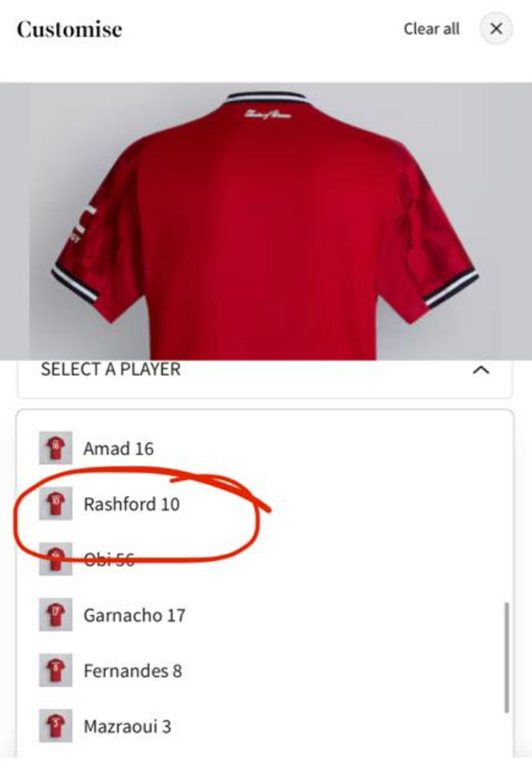Click the player list scrollbar thumb
This screenshot has height=766, width=532.
pos(507,657)
